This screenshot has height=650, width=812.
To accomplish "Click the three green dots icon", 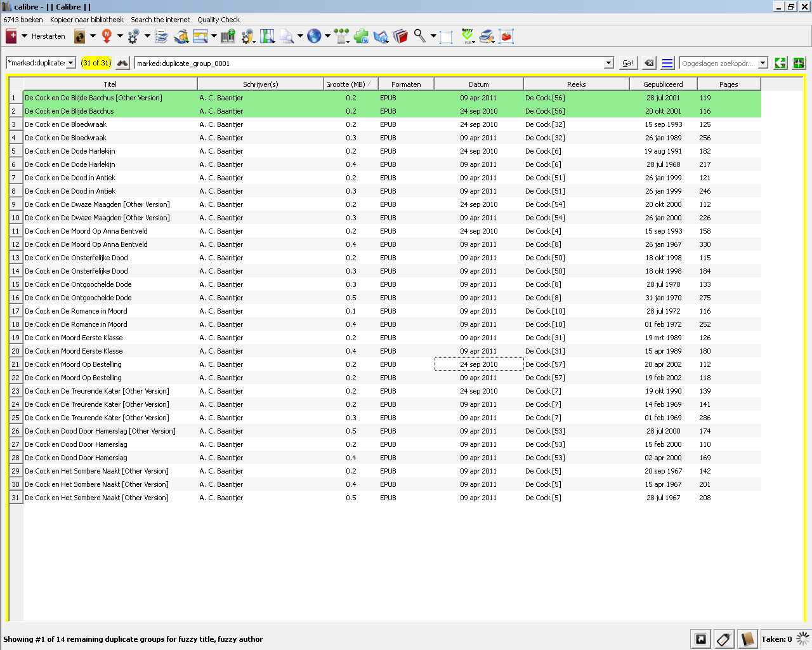I will pyautogui.click(x=341, y=36).
